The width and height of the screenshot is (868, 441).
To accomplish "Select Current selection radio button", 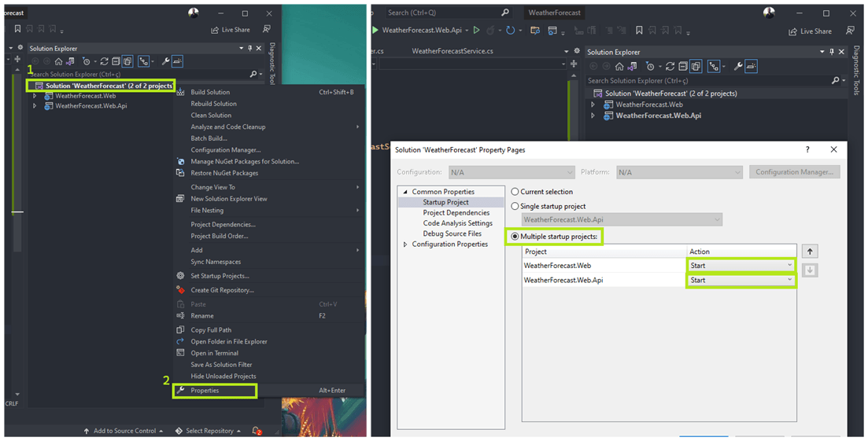I will click(x=515, y=192).
